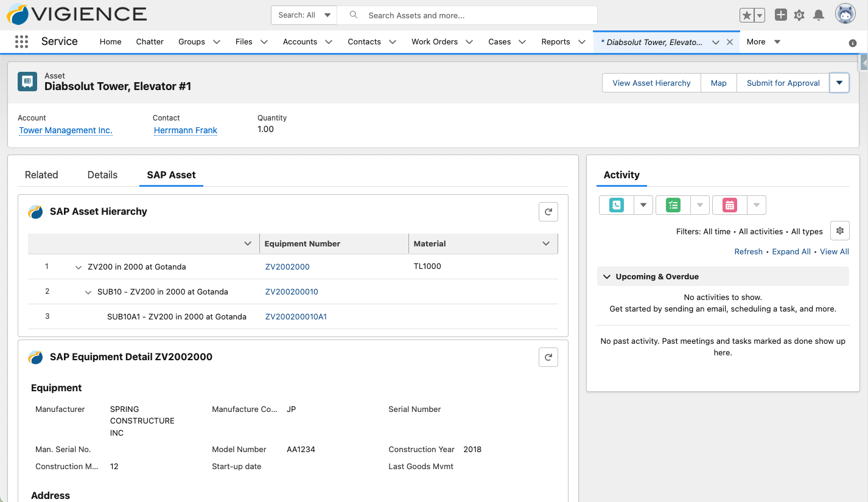Screen dimensions: 868x502
Task: Click the Map button
Action: [x=719, y=83]
